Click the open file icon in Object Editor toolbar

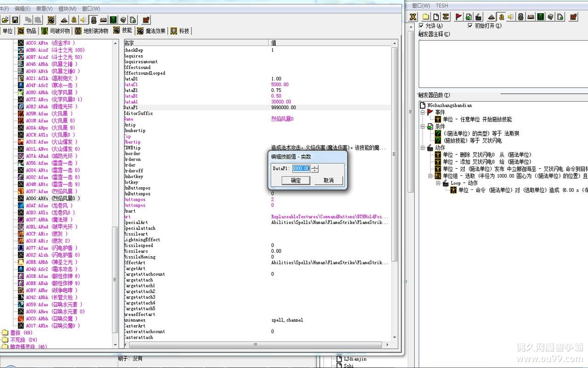coord(5,20)
